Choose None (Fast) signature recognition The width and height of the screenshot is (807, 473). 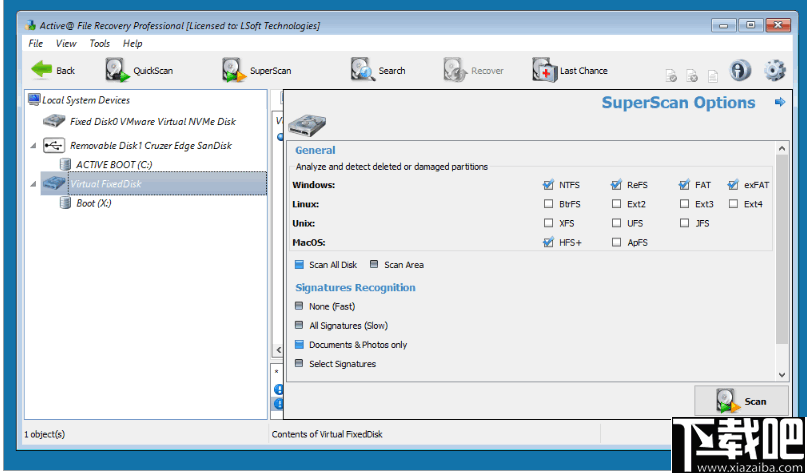(x=299, y=306)
